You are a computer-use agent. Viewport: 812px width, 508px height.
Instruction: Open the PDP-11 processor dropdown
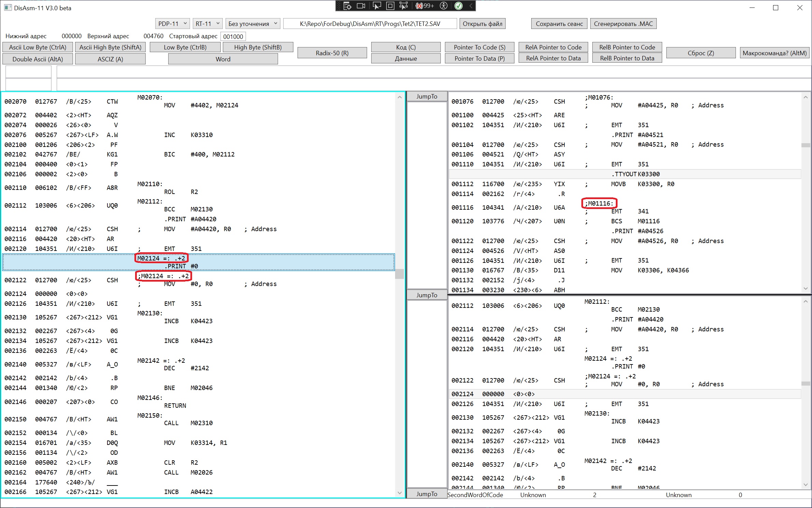point(172,24)
